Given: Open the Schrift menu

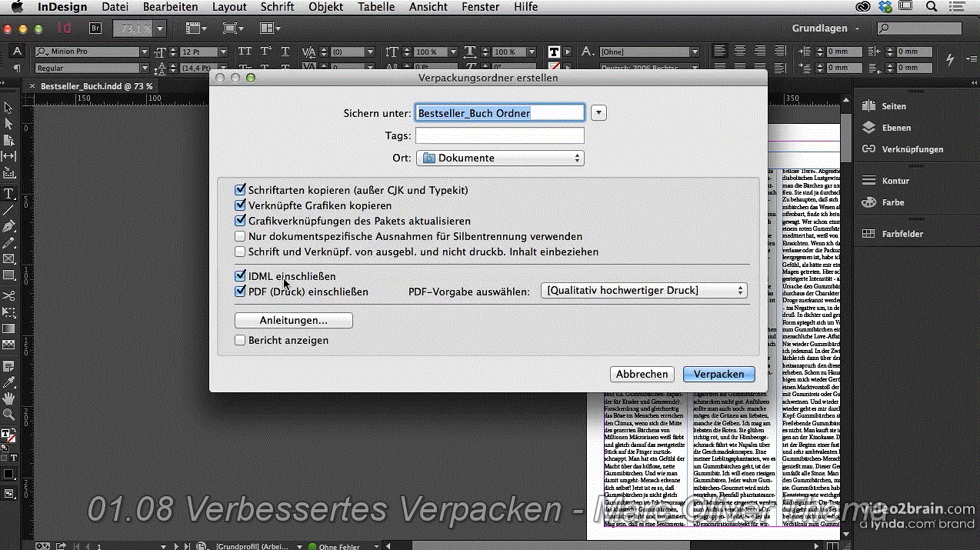Looking at the screenshot, I should coord(278,7).
